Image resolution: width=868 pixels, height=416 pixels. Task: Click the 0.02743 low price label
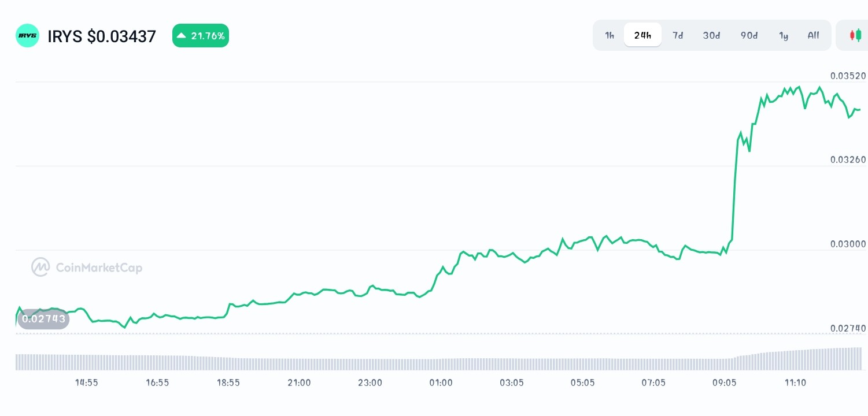click(x=43, y=319)
